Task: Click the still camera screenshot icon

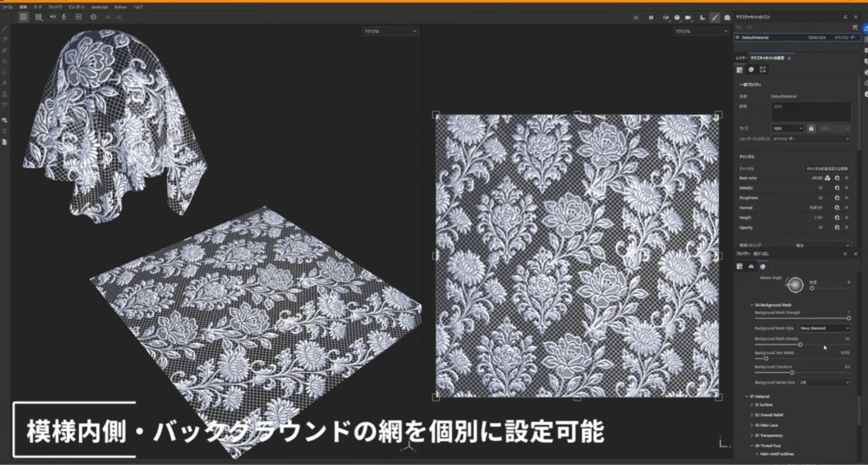Action: (x=727, y=18)
